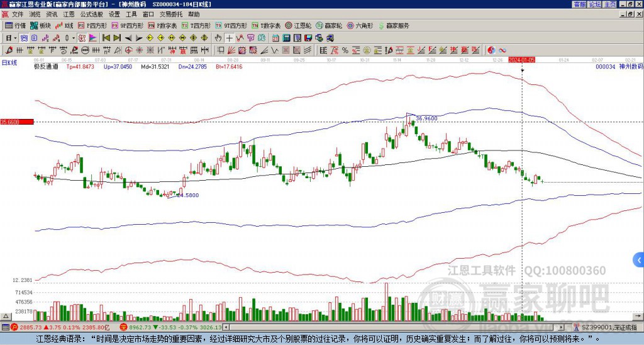This screenshot has height=345, width=644.
Task: Click the scrollbar left arrow
Action: point(226,327)
